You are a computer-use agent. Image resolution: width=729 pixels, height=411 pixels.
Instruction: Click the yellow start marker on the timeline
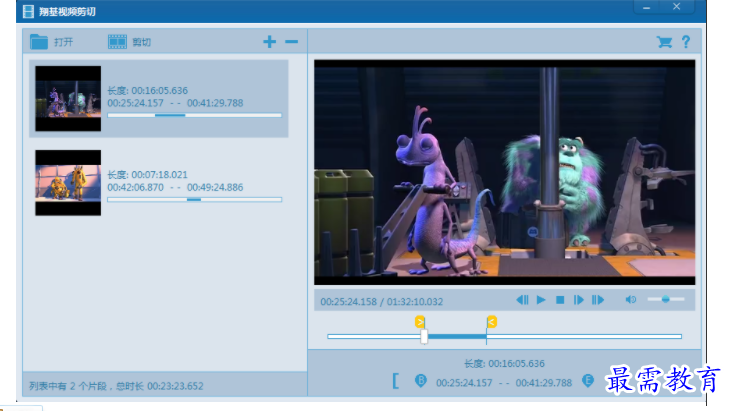(x=420, y=322)
